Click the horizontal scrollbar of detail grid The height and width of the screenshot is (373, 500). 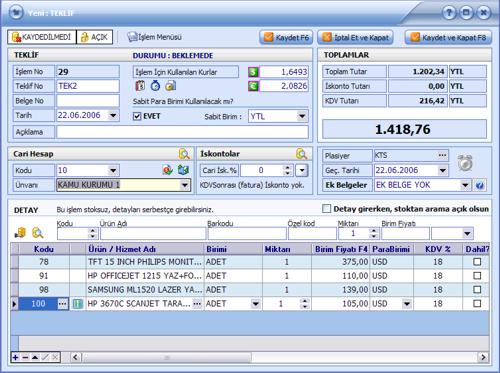coord(279,357)
